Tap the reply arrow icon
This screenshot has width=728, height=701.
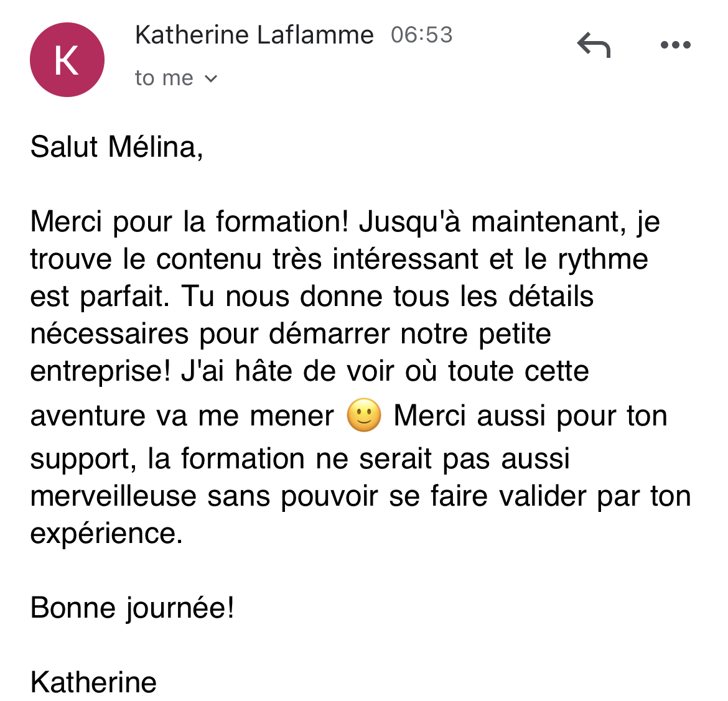pos(594,45)
